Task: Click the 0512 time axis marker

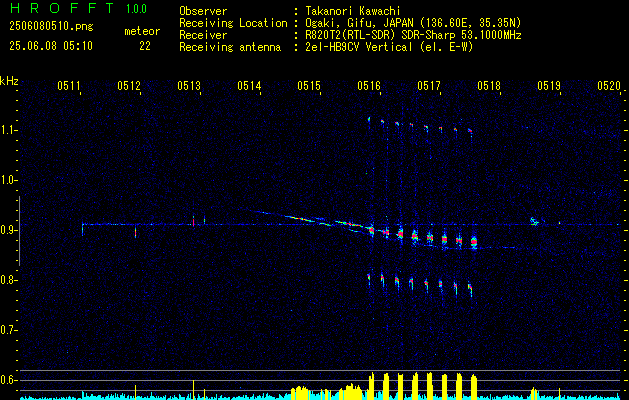Action: pyautogui.click(x=129, y=85)
